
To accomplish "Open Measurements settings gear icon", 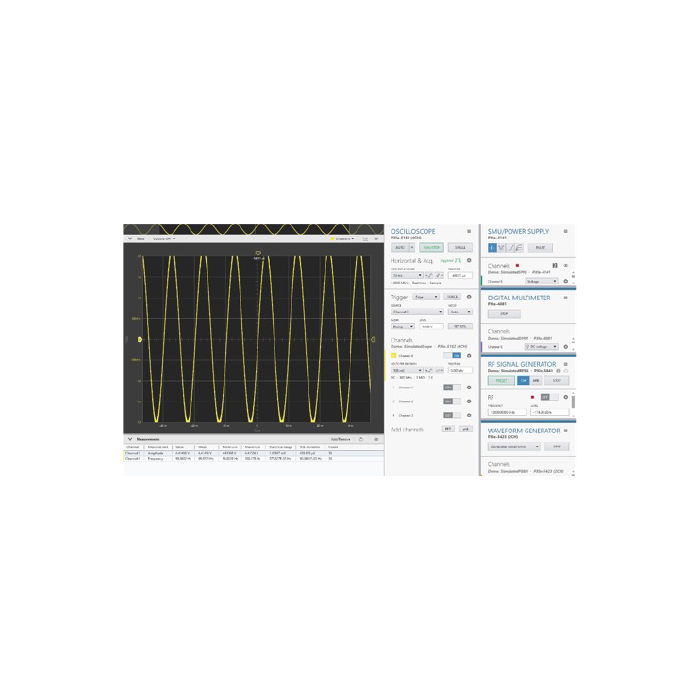I will tap(376, 439).
